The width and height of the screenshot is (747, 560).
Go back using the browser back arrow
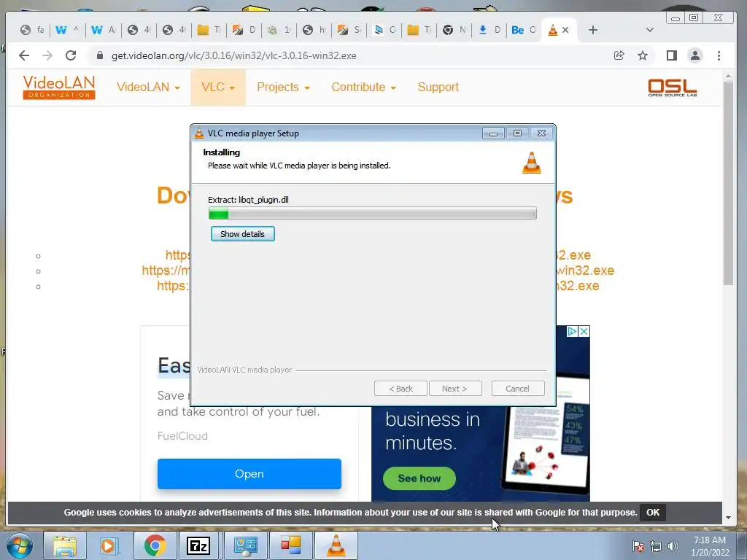[x=24, y=55]
